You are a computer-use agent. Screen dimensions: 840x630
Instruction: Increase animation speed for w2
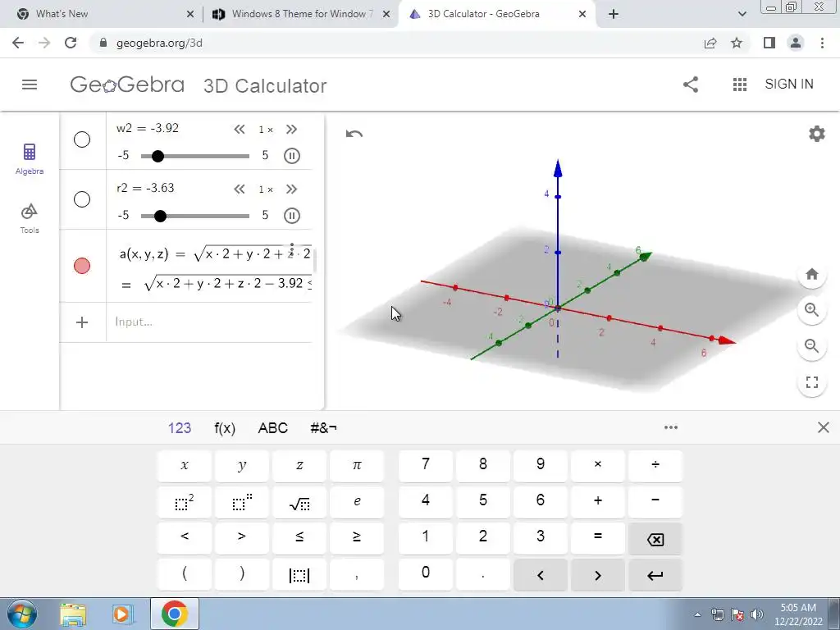click(291, 129)
